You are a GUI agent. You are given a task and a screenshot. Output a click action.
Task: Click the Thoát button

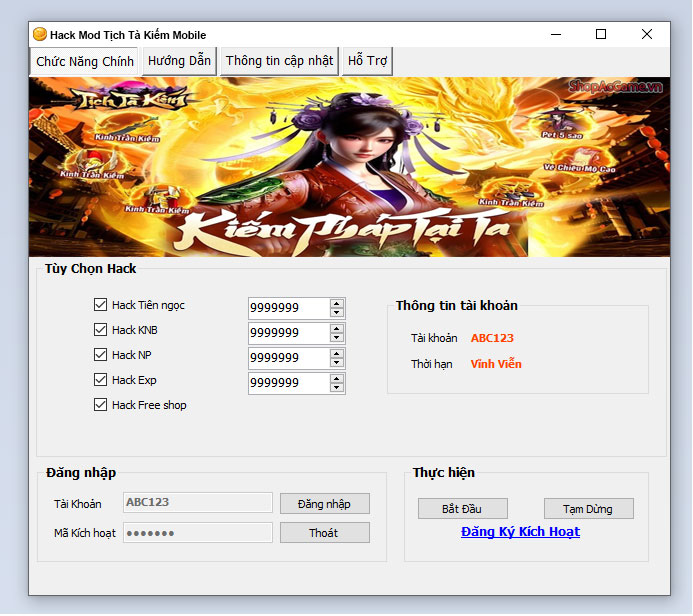pyautogui.click(x=325, y=533)
